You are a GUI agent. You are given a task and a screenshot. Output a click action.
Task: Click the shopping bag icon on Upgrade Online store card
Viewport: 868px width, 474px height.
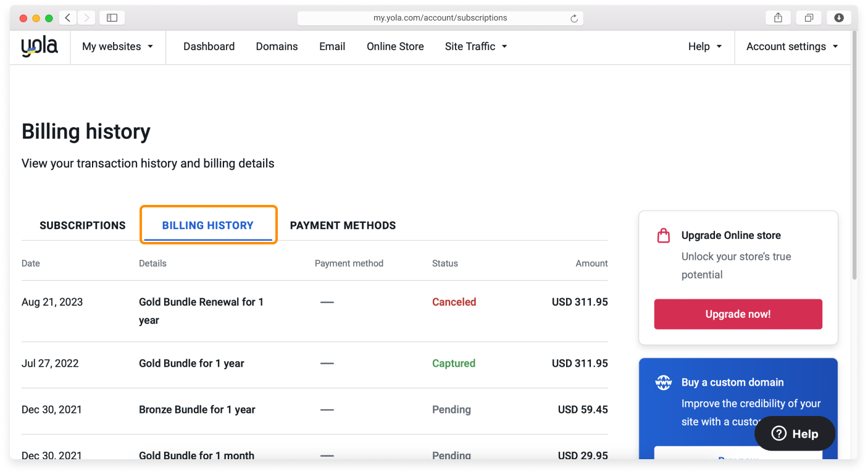(x=663, y=235)
